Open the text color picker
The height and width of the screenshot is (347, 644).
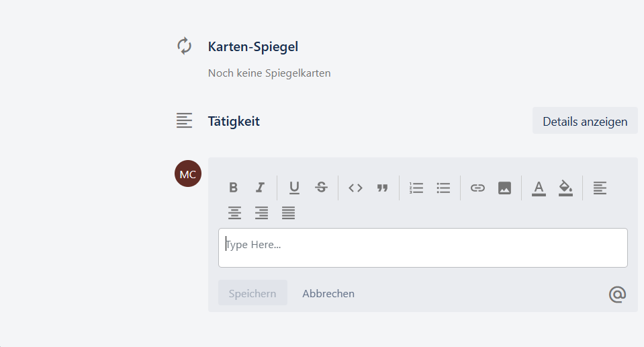[539, 188]
